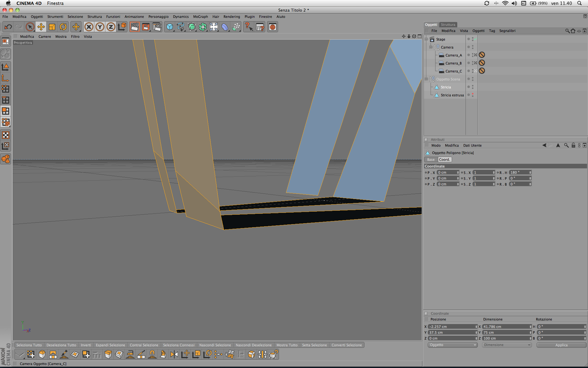The height and width of the screenshot is (368, 588).
Task: Collapse the Oggetto Scena hierarchy
Action: point(426,79)
